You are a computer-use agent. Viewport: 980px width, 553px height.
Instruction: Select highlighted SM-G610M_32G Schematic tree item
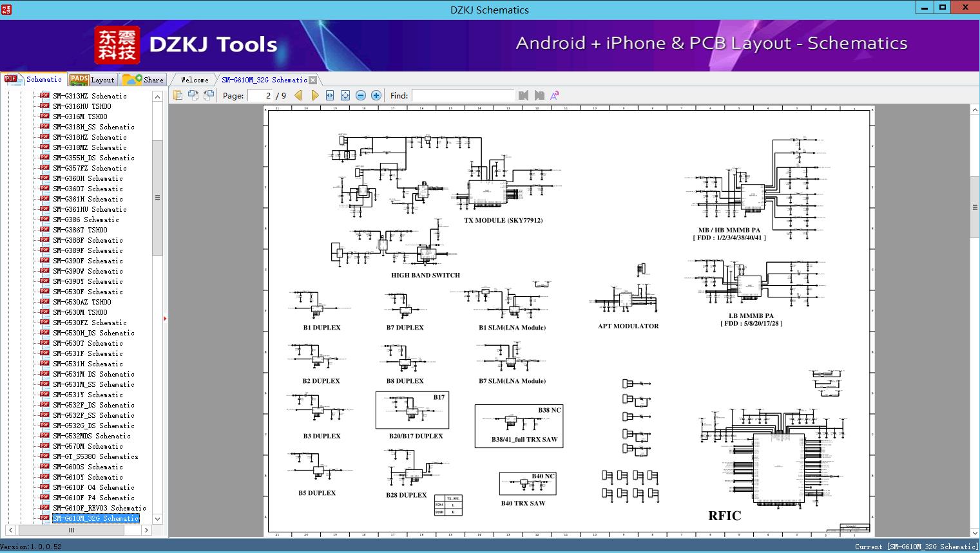click(95, 518)
